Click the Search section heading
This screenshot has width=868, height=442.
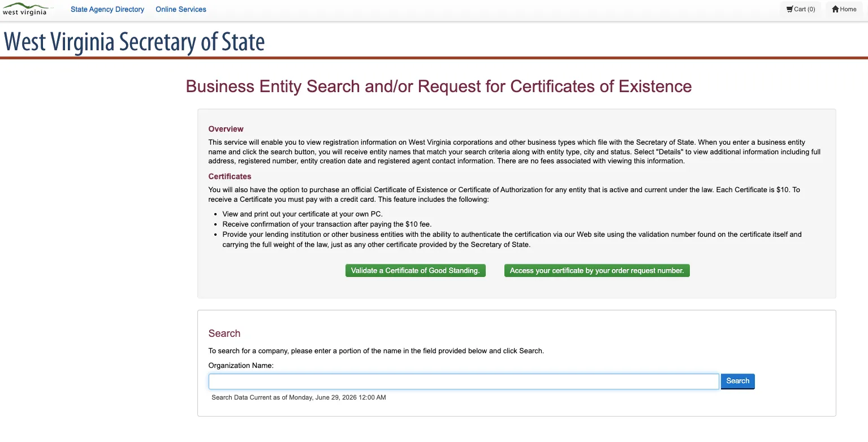(x=224, y=333)
